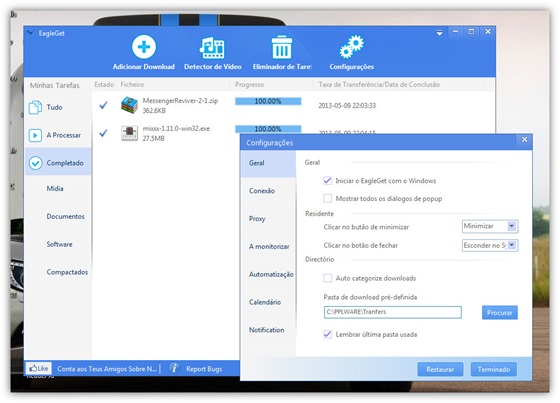Click the MessengerReviver-2-1.zip file name

(180, 100)
